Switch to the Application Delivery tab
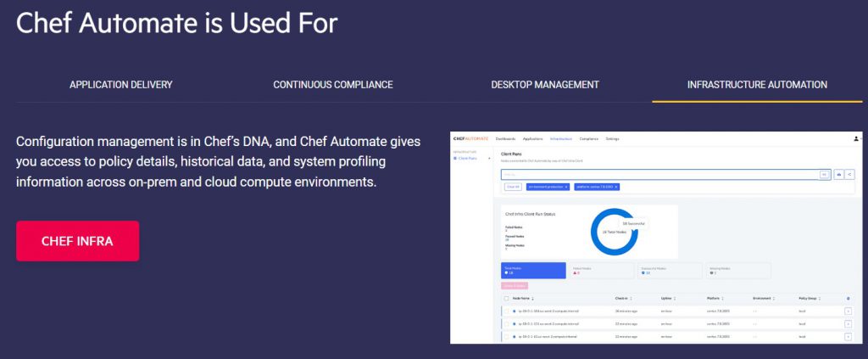Screen dimensions: 868x359 (120, 85)
